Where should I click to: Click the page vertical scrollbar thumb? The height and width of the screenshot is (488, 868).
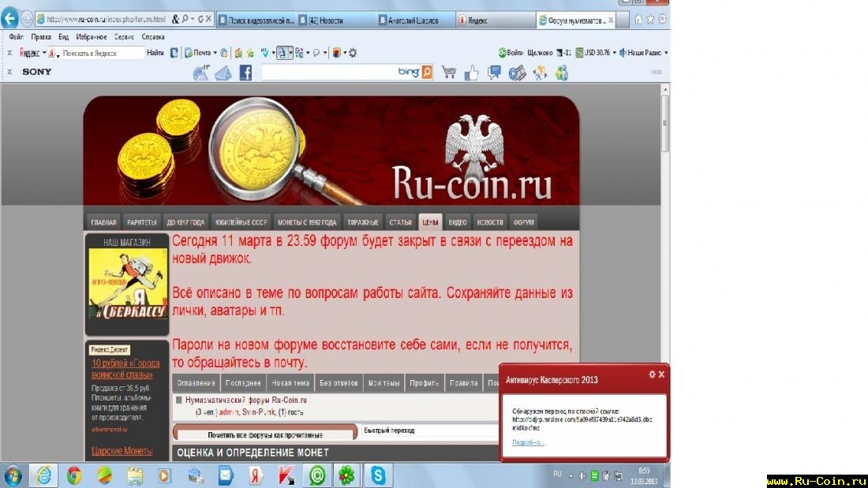pyautogui.click(x=665, y=123)
